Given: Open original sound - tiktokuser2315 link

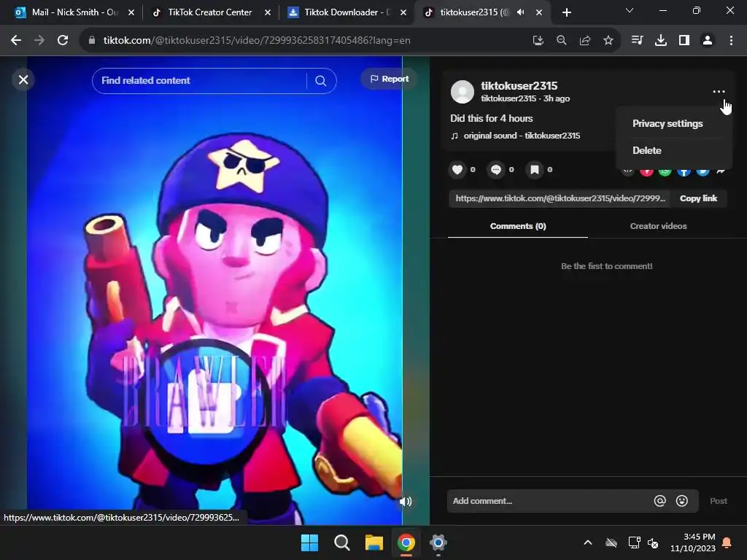Looking at the screenshot, I should 522,136.
